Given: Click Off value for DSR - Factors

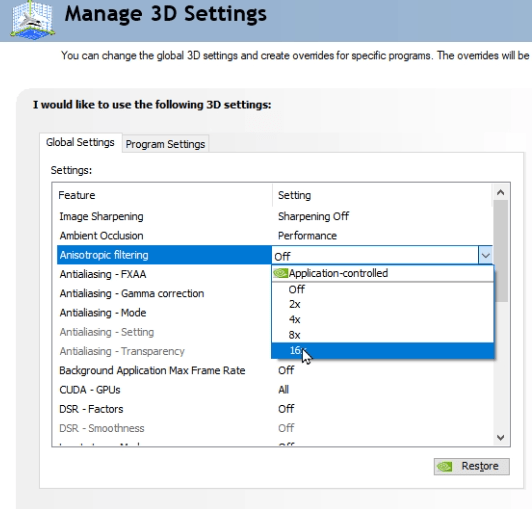Looking at the screenshot, I should click(x=286, y=409).
